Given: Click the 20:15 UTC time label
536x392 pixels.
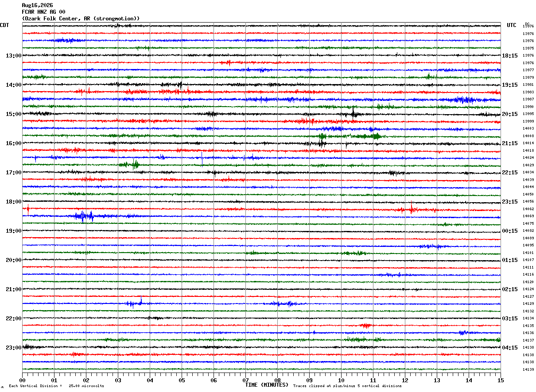Looking at the screenshot, I should 510,114.
